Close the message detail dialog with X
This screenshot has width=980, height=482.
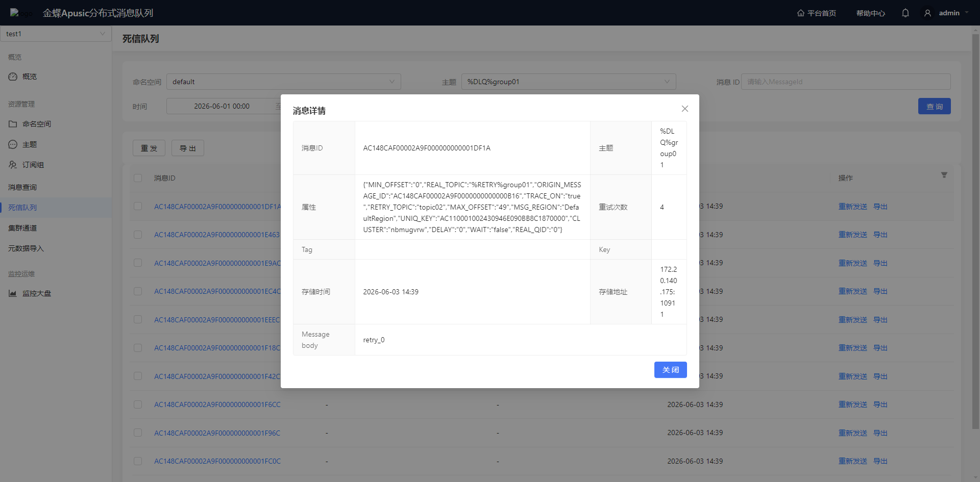pyautogui.click(x=685, y=109)
